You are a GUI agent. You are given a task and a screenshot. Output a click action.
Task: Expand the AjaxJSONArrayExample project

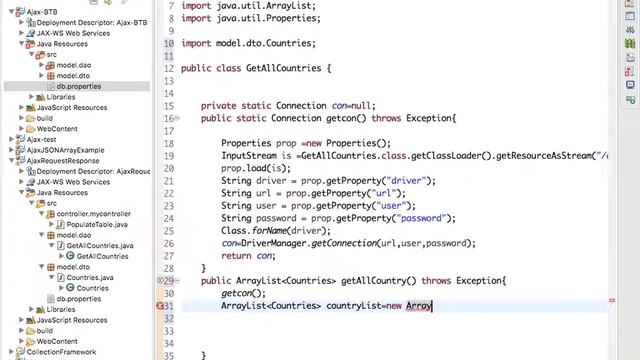[11, 150]
